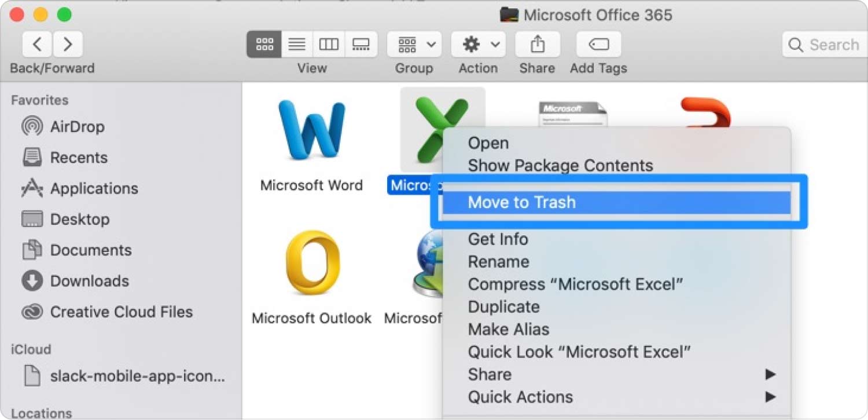Open Desktop in the sidebar
This screenshot has height=420, width=868.
pyautogui.click(x=65, y=219)
